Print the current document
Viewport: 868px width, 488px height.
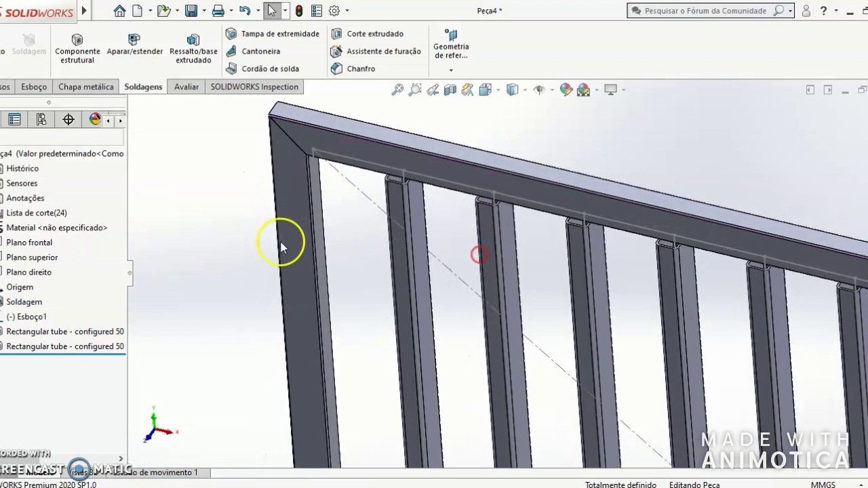pyautogui.click(x=218, y=11)
